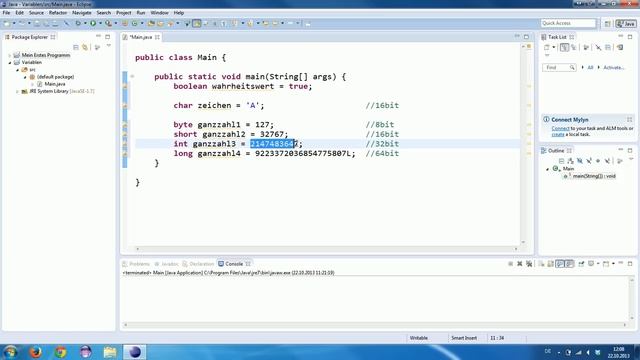Viewport: 640px width, 360px height.
Task: Click the File Explorer folder in taskbar
Action: point(110,351)
